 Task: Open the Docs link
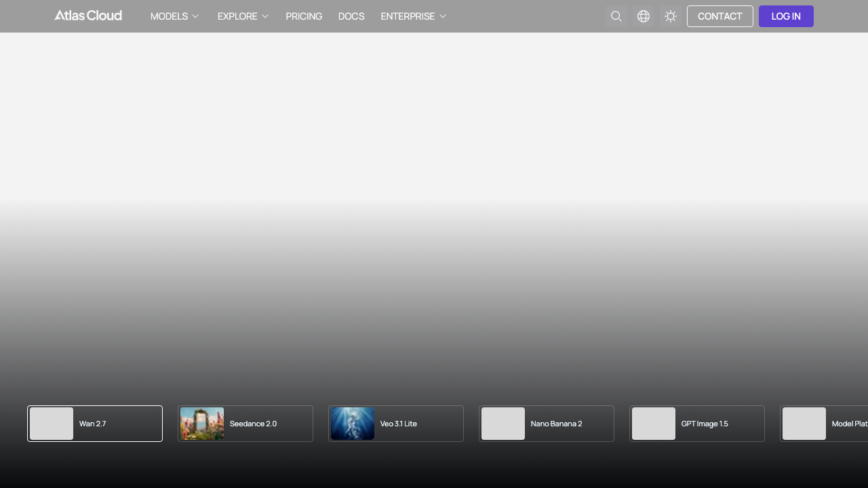[351, 16]
